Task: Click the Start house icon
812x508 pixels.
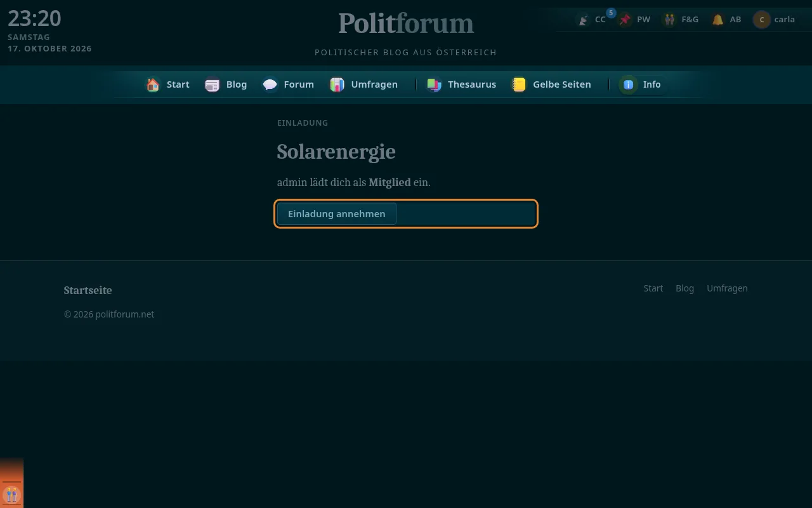Action: pos(153,84)
